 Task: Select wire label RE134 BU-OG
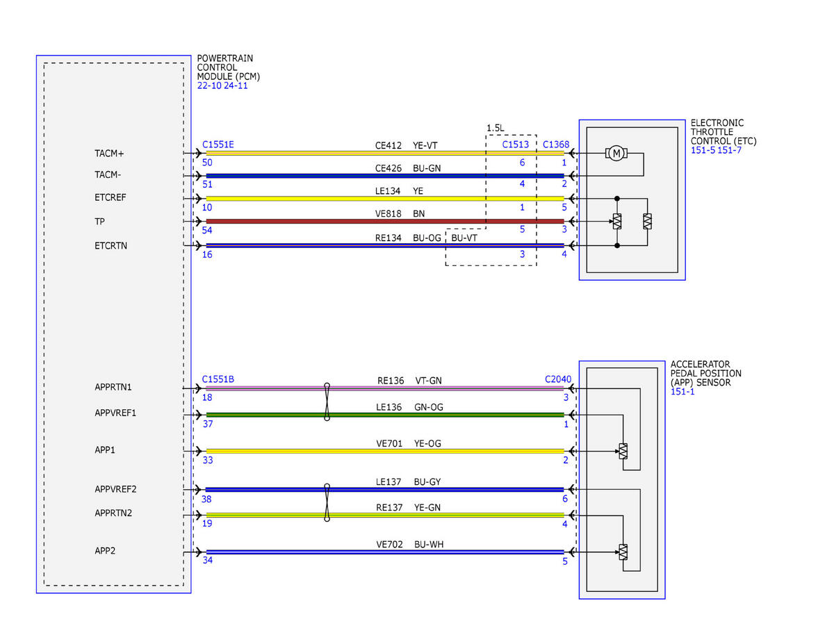pyautogui.click(x=408, y=238)
